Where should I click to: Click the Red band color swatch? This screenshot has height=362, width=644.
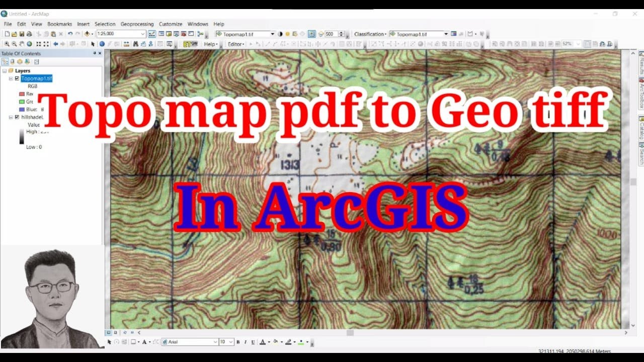[22, 94]
